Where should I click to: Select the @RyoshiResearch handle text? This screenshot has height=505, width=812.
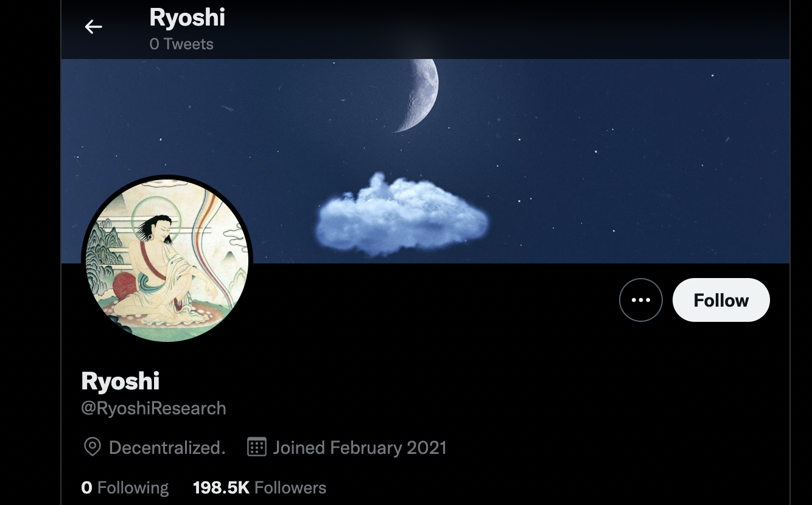[x=153, y=408]
